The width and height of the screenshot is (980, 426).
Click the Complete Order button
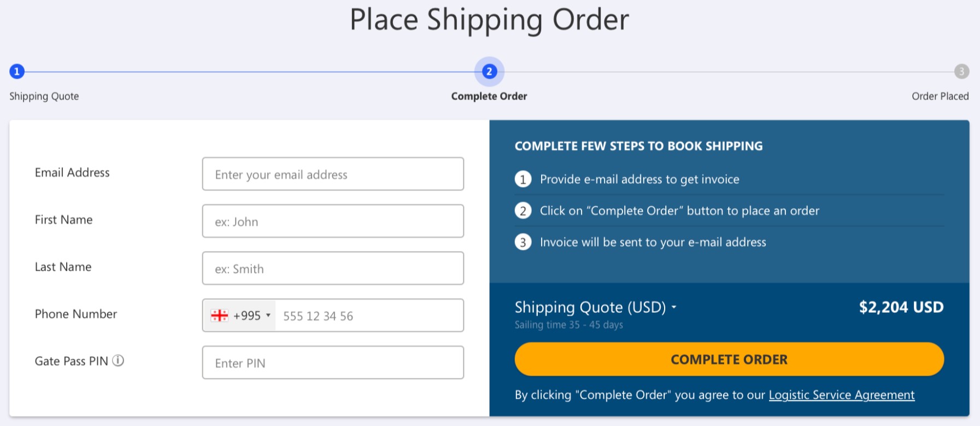click(x=729, y=359)
